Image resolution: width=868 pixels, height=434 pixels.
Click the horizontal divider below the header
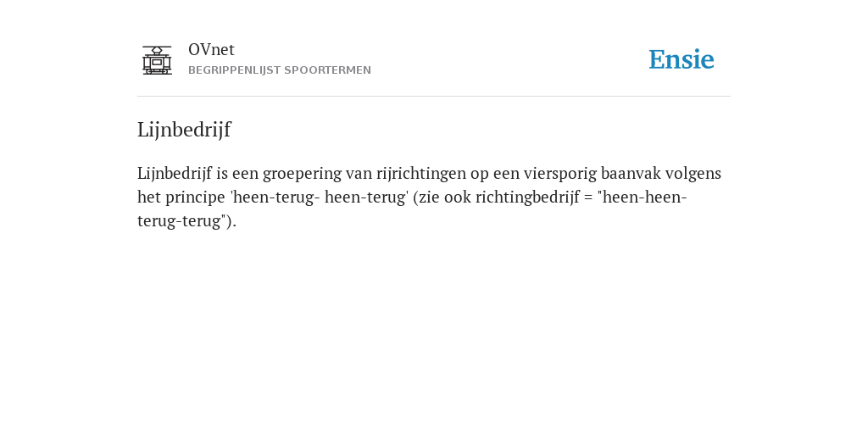coord(434,97)
